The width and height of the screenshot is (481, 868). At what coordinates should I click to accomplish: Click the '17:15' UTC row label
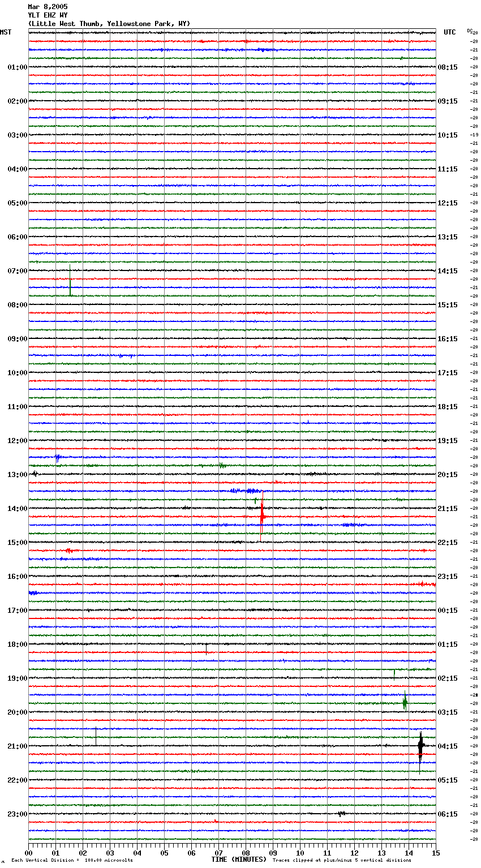coord(448,373)
